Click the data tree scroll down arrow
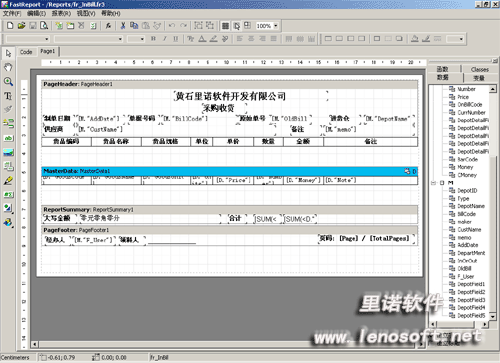This screenshot has height=363, width=500. click(x=493, y=316)
